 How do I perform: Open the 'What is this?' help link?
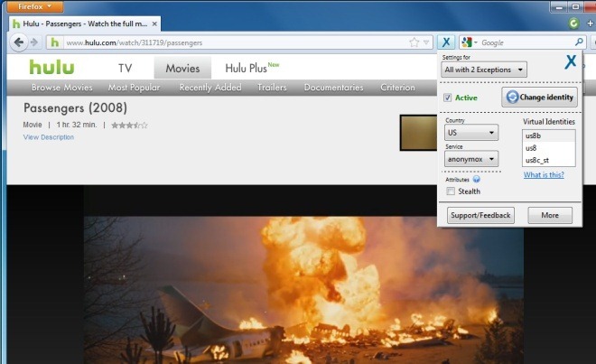(544, 175)
